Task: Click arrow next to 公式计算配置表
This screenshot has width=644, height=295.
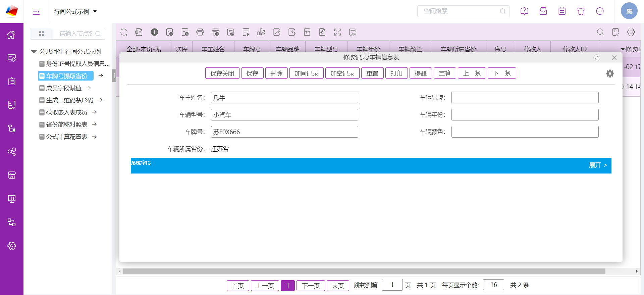Action: (x=95, y=137)
